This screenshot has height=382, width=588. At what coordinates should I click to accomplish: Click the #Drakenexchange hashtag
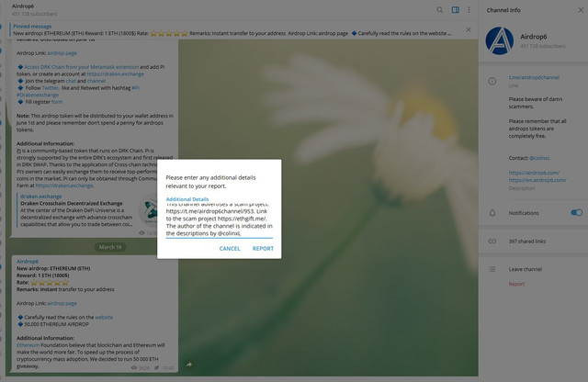38,95
